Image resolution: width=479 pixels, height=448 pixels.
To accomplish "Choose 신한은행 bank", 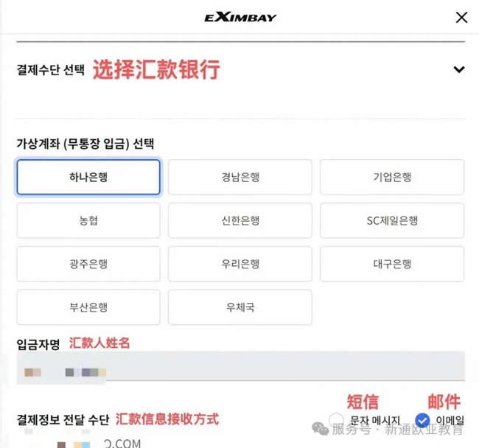I will (240, 220).
